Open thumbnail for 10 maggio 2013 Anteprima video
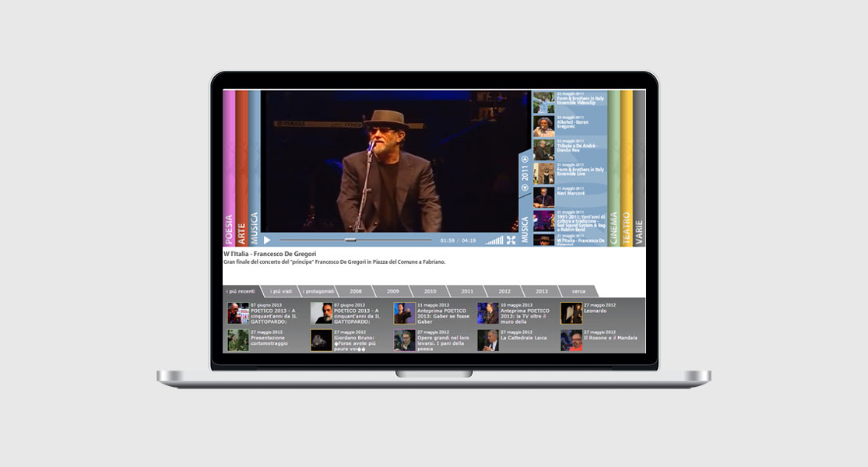868x467 pixels. (x=487, y=313)
